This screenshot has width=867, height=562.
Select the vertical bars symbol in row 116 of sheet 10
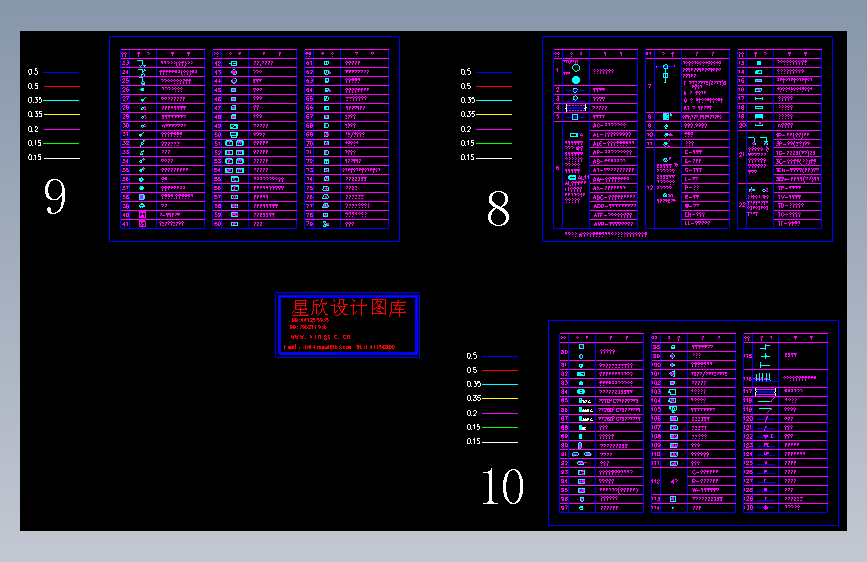[x=763, y=377]
